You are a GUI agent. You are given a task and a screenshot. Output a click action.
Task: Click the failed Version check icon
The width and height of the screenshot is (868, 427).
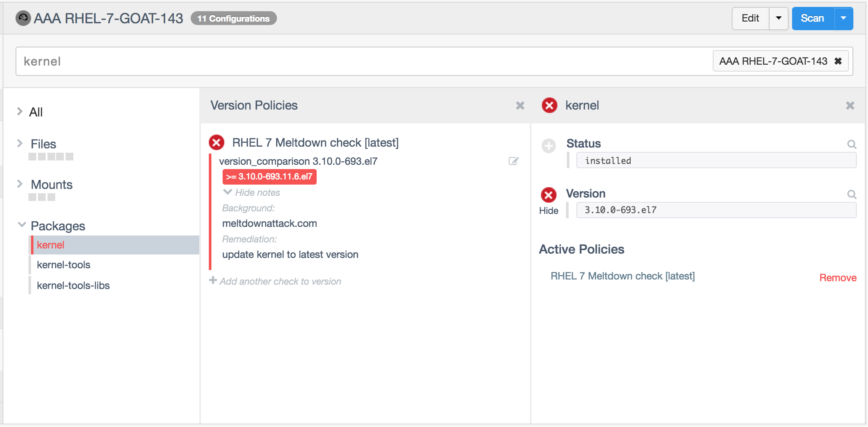tap(549, 195)
